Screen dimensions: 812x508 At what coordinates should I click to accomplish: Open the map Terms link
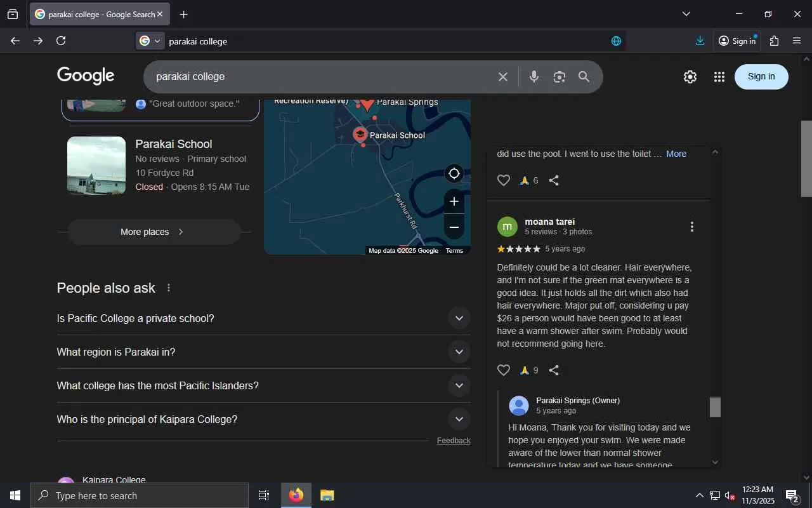[454, 251]
